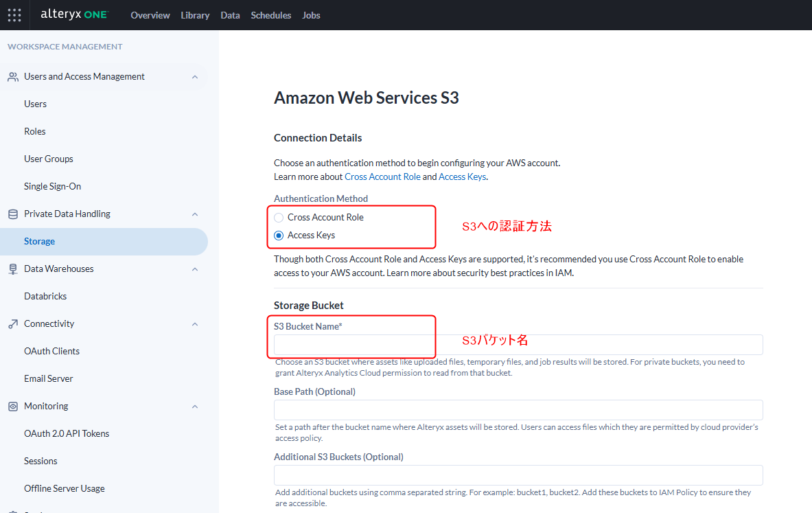Collapse the Data Warehouses section
The image size is (812, 513).
pos(195,269)
